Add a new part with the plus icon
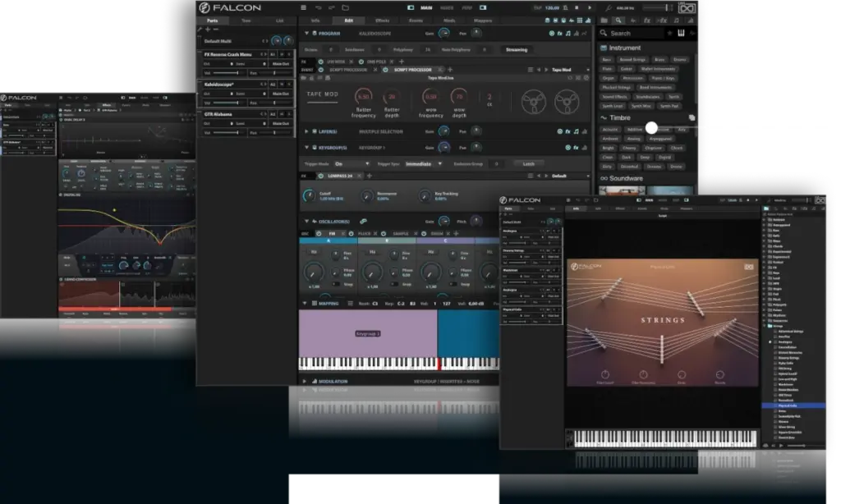This screenshot has width=841, height=504. (207, 29)
